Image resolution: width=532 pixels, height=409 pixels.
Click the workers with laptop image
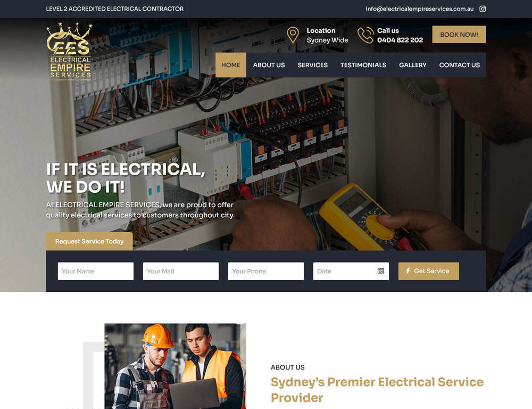click(175, 366)
